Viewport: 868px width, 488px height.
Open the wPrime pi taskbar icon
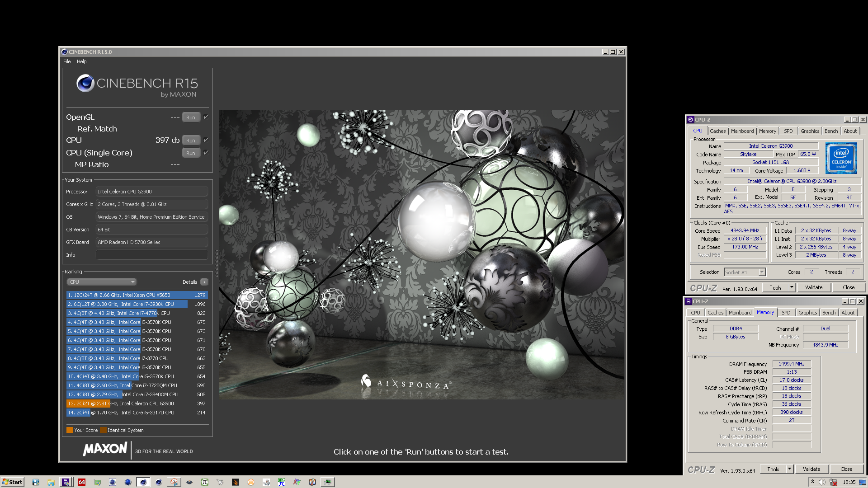click(205, 482)
